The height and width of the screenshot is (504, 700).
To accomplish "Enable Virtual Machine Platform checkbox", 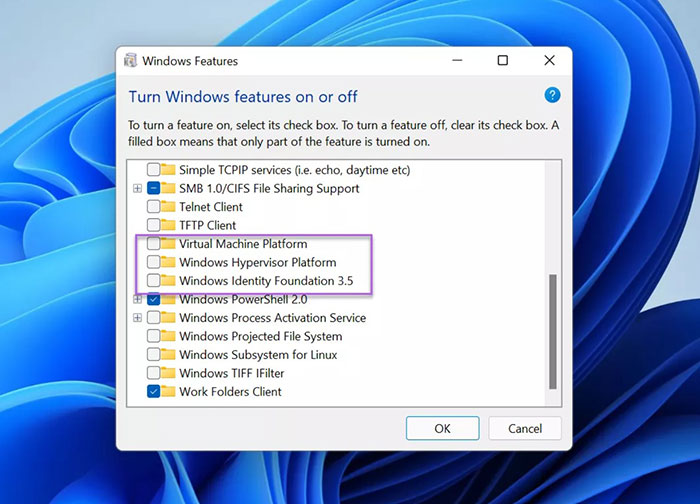I will pos(154,244).
